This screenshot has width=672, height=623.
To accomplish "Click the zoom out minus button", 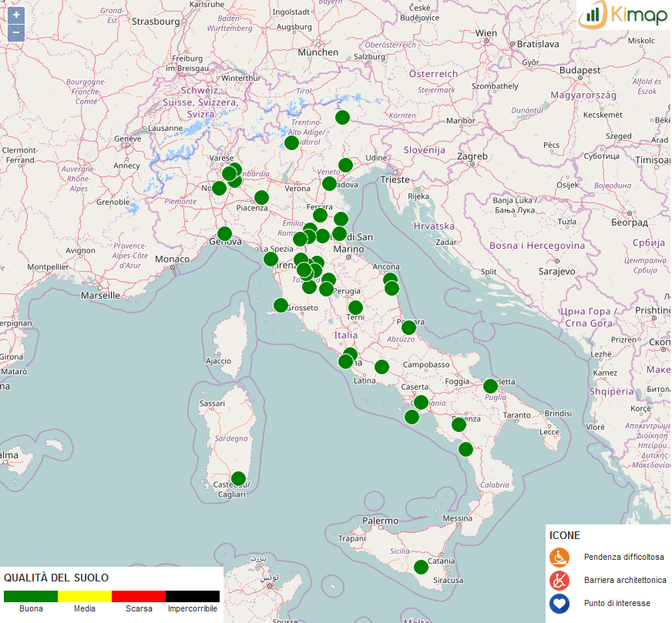I will pos(16,32).
